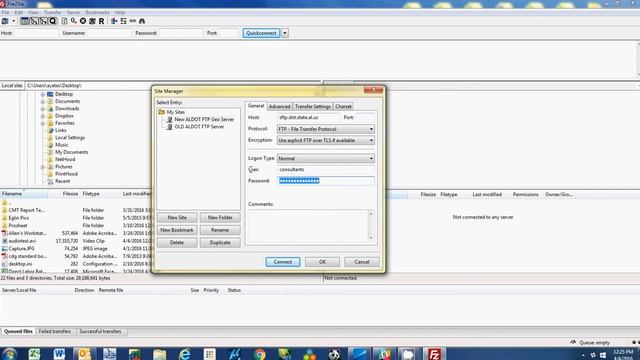Switch to the Advanced tab in Site Manager

280,107
